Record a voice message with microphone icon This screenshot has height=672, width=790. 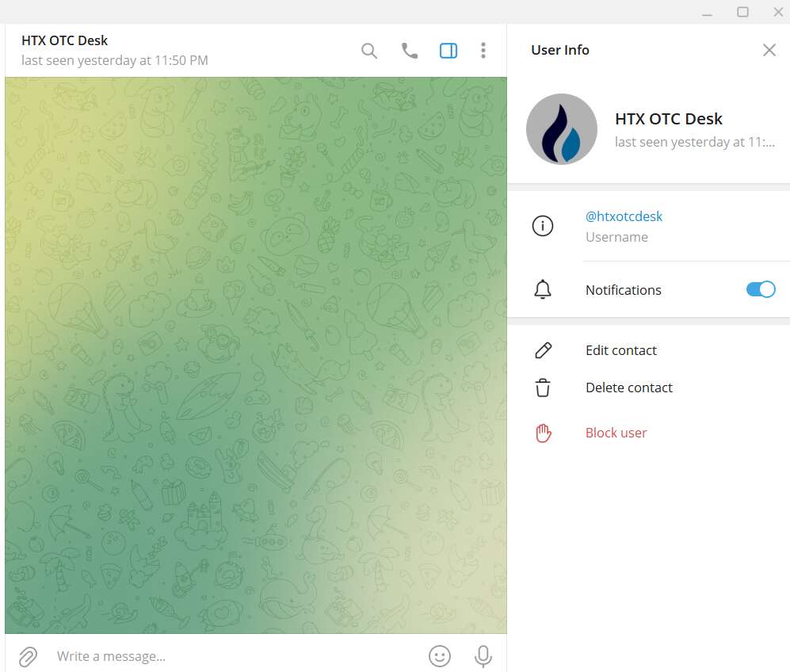tap(483, 656)
